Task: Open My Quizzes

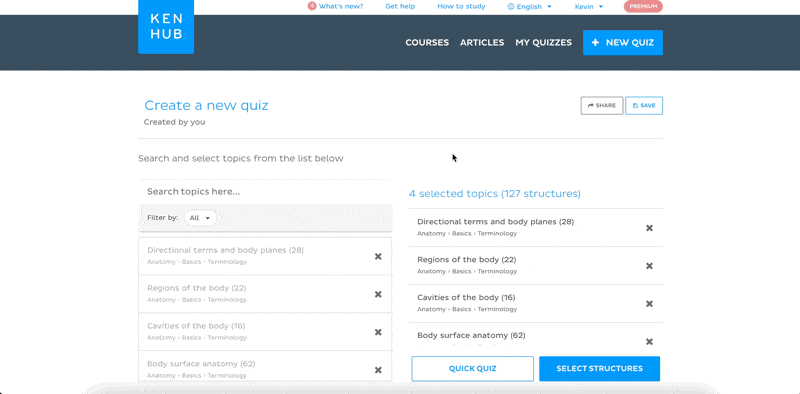Action: click(543, 43)
